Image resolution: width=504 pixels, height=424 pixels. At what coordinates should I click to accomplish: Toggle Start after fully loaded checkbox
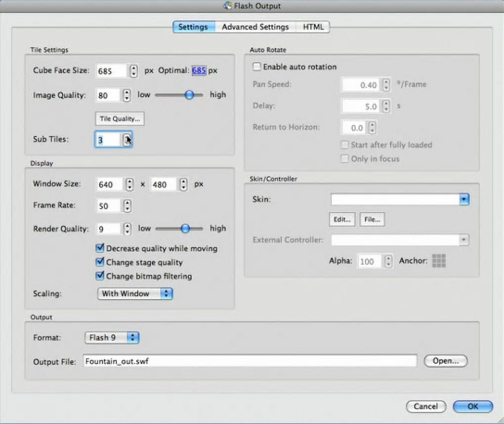pyautogui.click(x=344, y=145)
